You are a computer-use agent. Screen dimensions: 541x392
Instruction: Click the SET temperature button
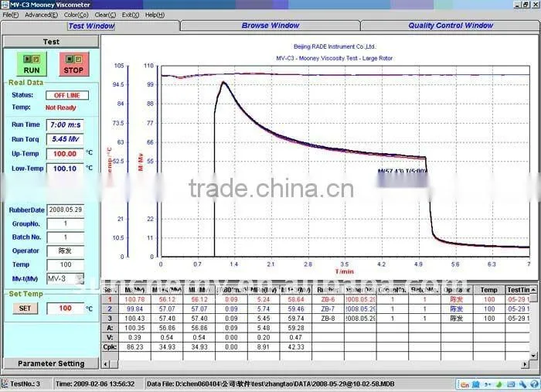[26, 308]
